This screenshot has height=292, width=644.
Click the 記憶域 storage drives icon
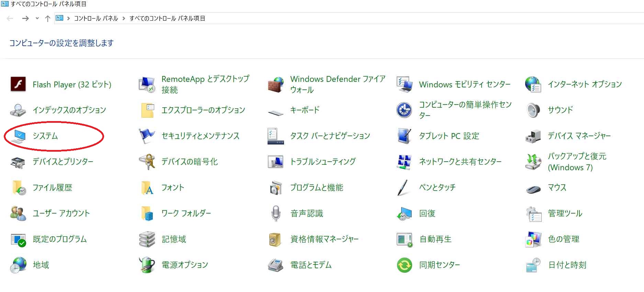click(x=147, y=239)
